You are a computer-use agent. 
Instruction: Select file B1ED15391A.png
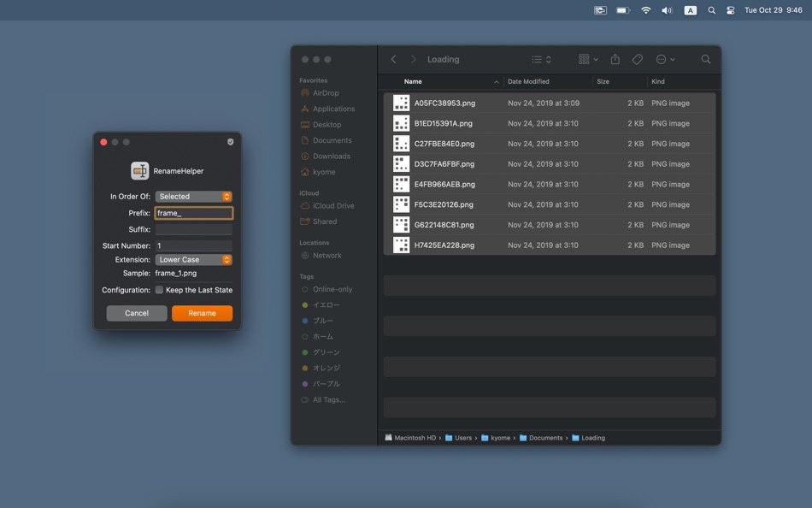click(550, 123)
